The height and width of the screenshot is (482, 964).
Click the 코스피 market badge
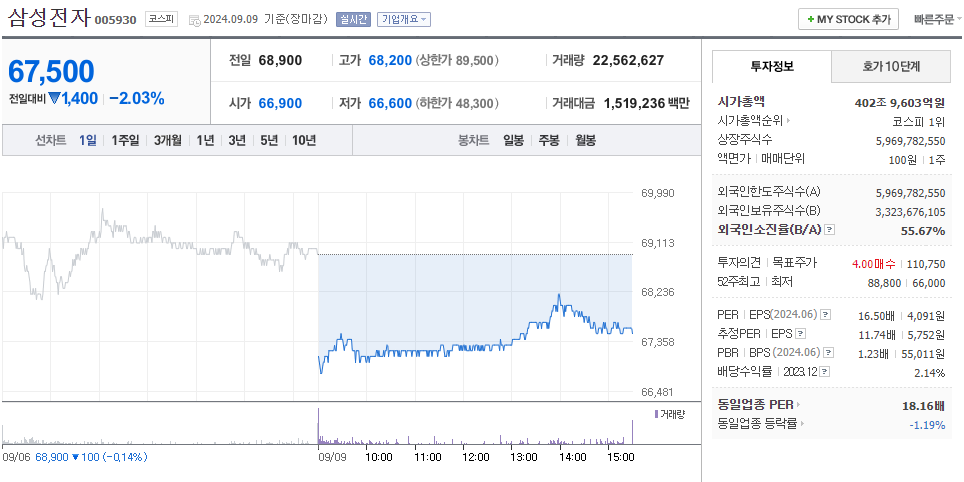[x=161, y=19]
